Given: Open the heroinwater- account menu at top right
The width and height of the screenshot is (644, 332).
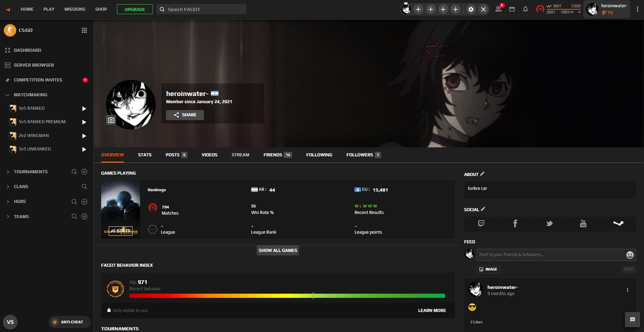Looking at the screenshot, I should pyautogui.click(x=607, y=9).
